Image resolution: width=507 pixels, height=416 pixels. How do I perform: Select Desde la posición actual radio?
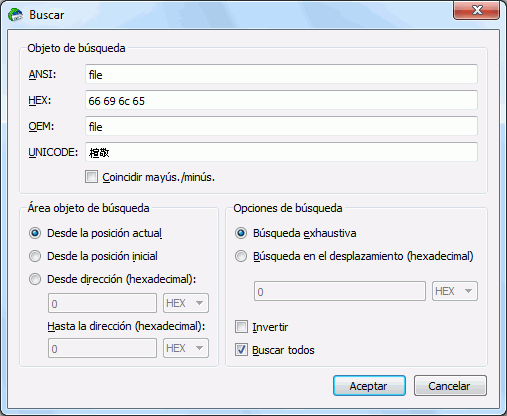pyautogui.click(x=35, y=233)
